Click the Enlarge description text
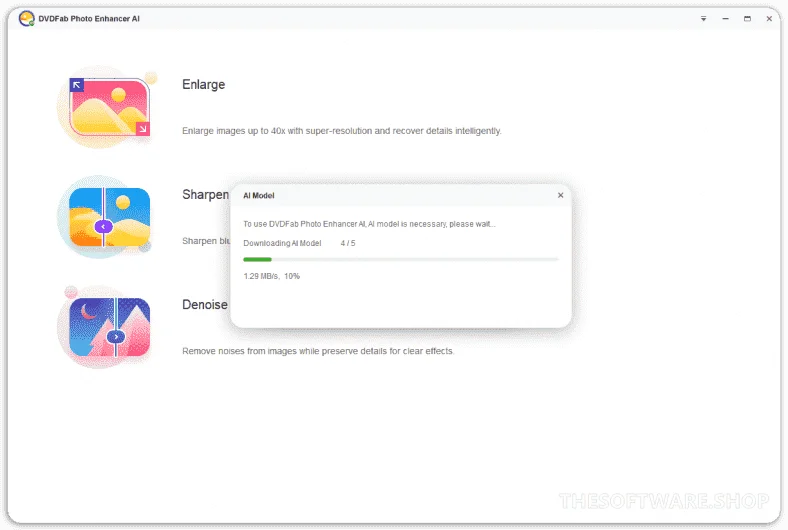The width and height of the screenshot is (788, 530). 342,131
